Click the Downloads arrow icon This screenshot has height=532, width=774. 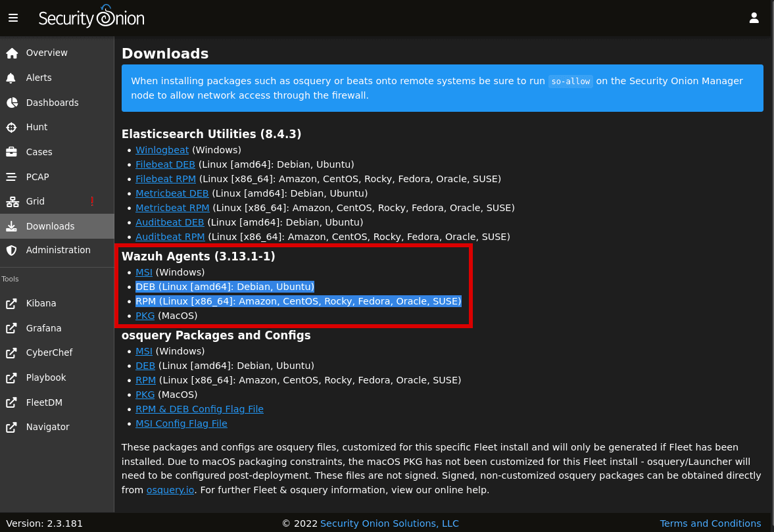(x=11, y=226)
